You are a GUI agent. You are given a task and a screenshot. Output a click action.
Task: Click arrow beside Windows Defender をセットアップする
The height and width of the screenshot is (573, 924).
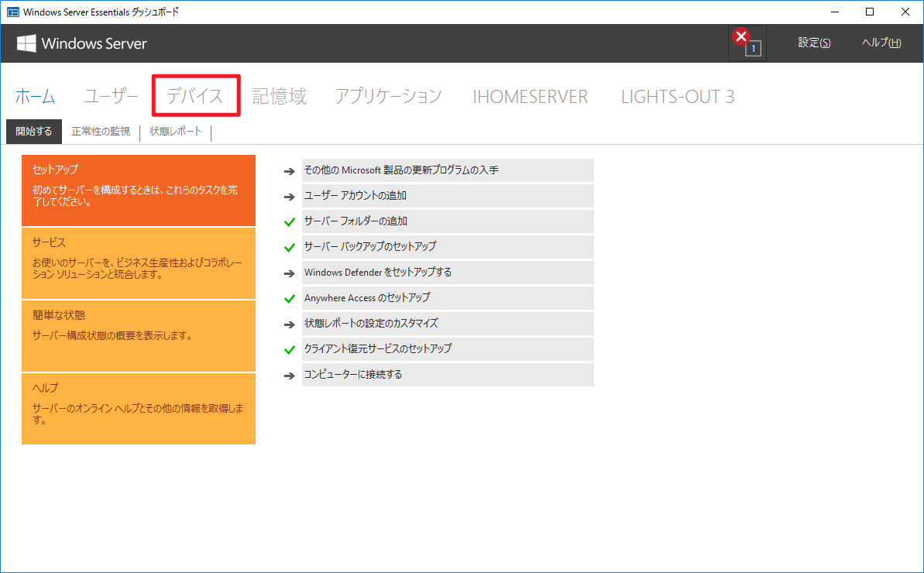[289, 273]
